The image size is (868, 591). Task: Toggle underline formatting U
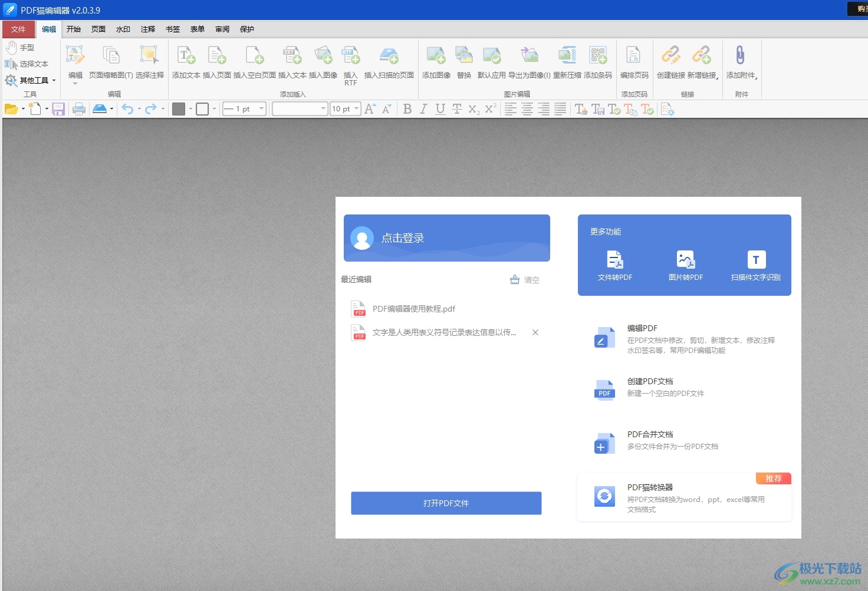pos(440,109)
